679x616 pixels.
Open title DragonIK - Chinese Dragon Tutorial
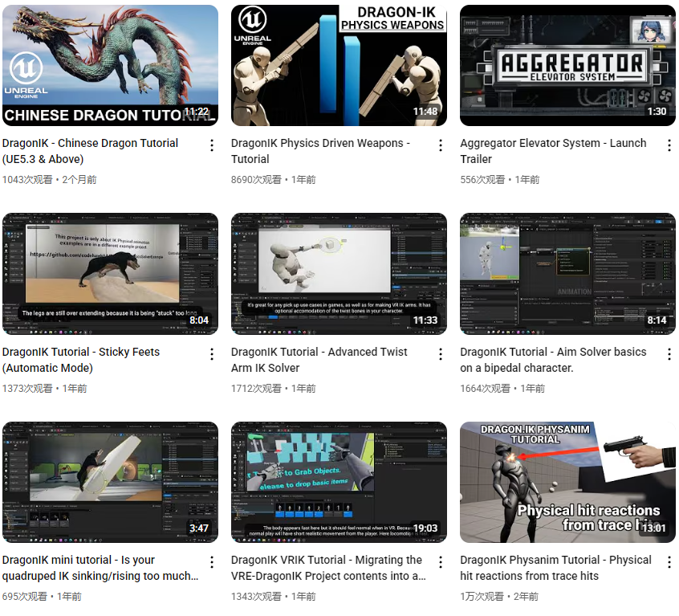90,151
